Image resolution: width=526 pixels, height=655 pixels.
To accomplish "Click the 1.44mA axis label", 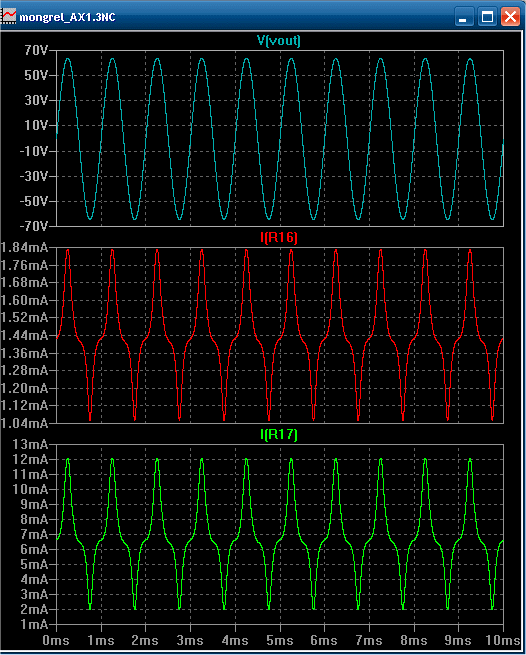I will (24, 335).
